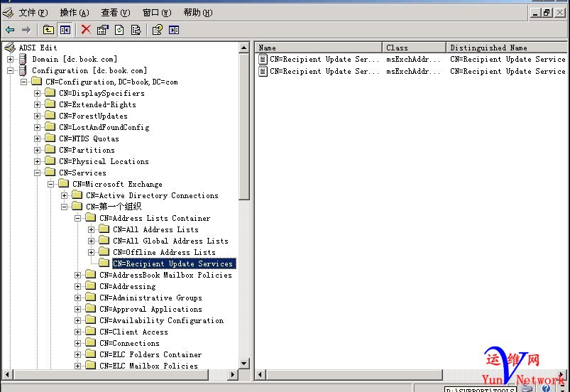Toggle the Show/Hide Console Tree icon
Image resolution: width=570 pixels, height=392 pixels.
tap(65, 30)
